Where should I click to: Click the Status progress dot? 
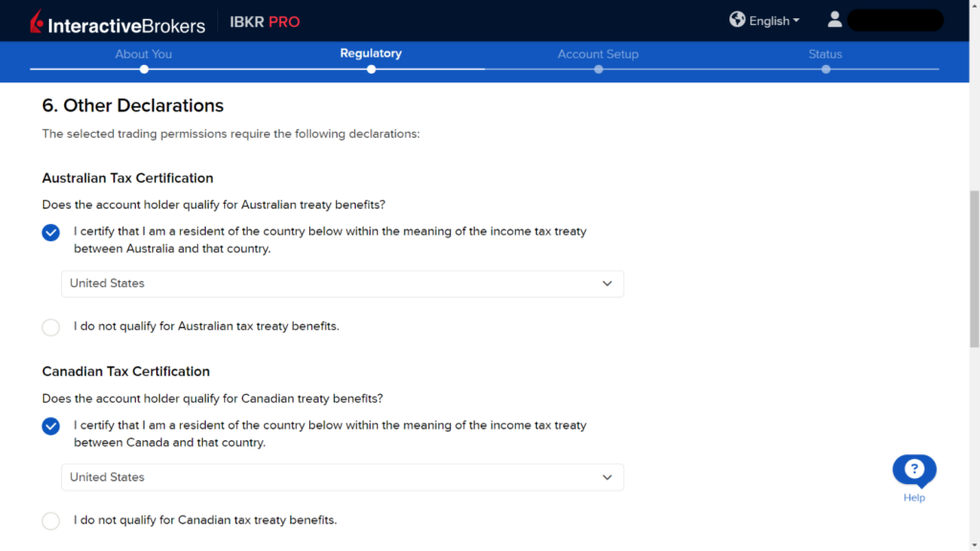826,69
